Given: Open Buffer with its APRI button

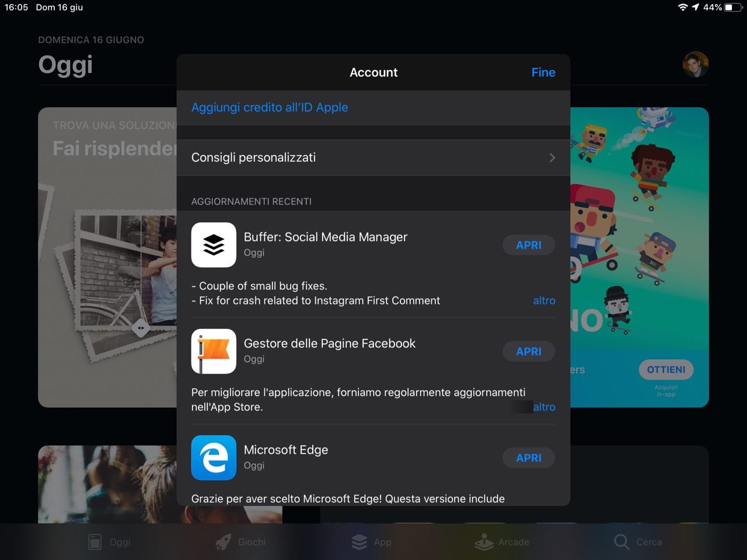Looking at the screenshot, I should (x=529, y=245).
